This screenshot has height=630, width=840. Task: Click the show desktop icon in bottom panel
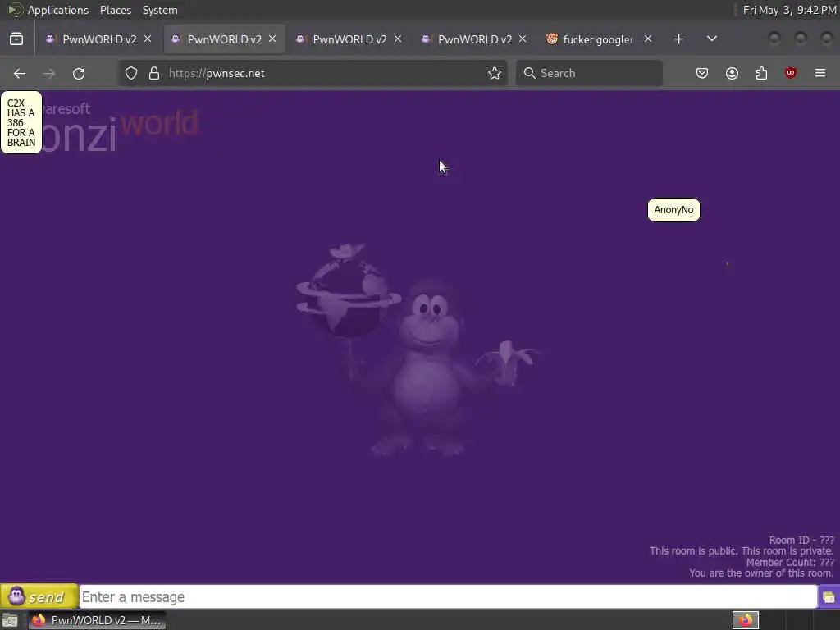(x=10, y=621)
